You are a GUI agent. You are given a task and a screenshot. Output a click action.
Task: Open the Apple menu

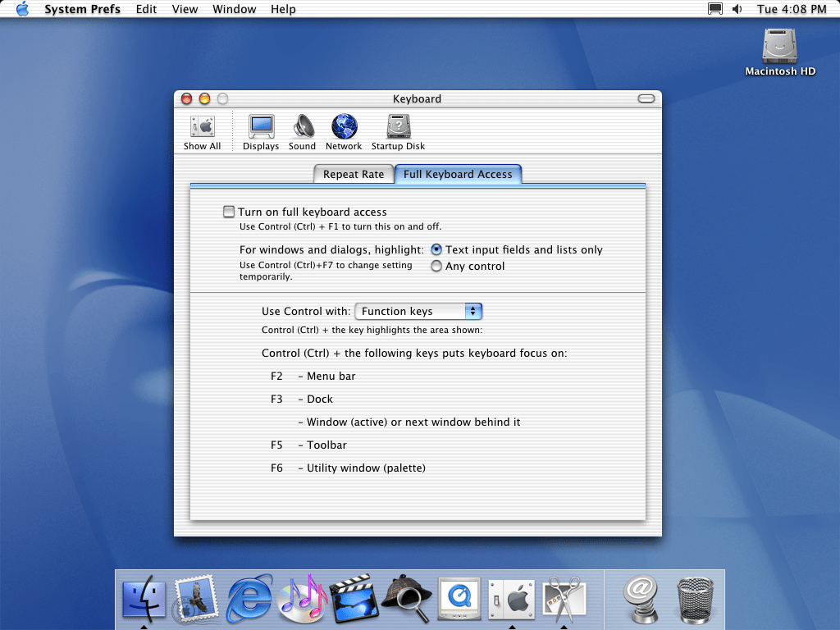point(22,9)
